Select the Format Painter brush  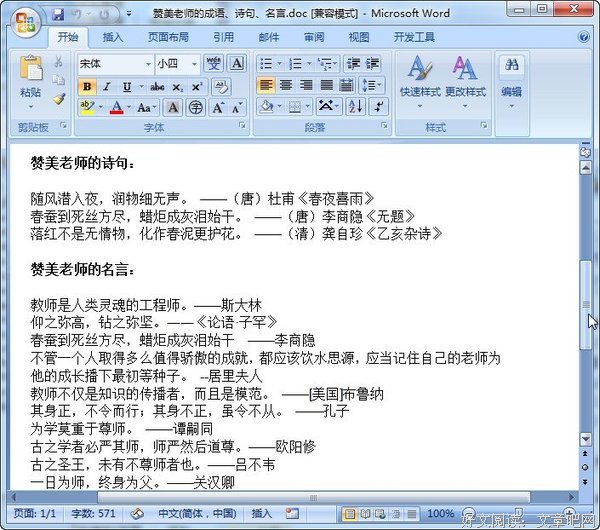[x=58, y=100]
